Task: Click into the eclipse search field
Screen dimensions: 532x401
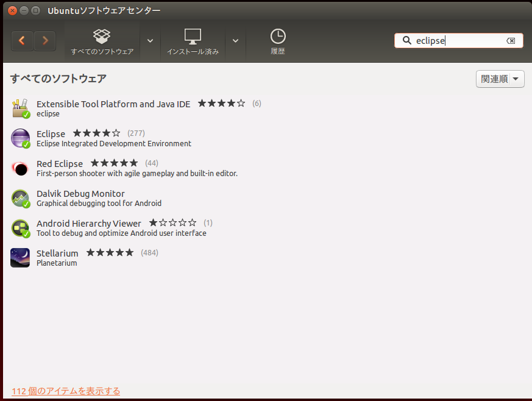Action: click(x=458, y=41)
